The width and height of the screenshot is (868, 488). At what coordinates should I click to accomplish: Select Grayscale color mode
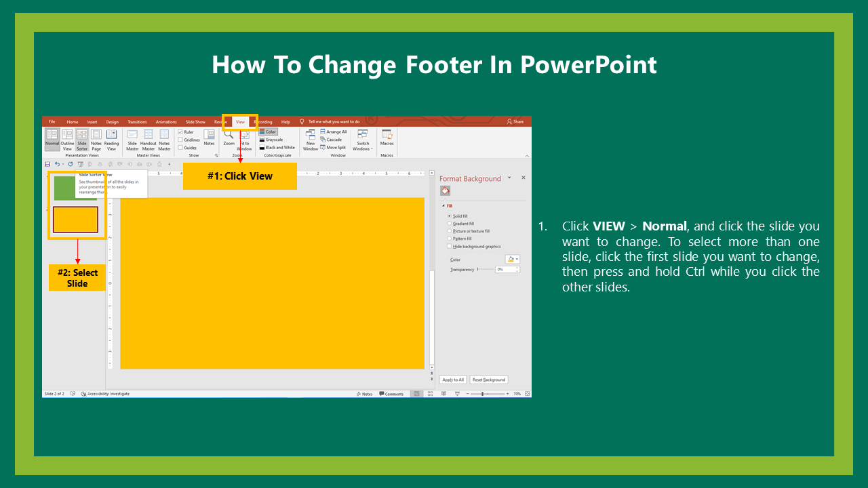271,140
